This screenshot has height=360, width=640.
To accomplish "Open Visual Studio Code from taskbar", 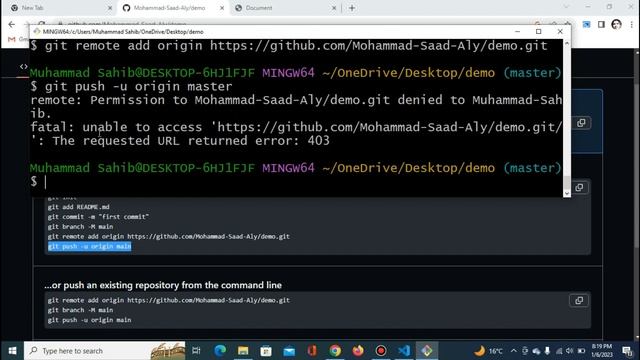I will pos(404,351).
